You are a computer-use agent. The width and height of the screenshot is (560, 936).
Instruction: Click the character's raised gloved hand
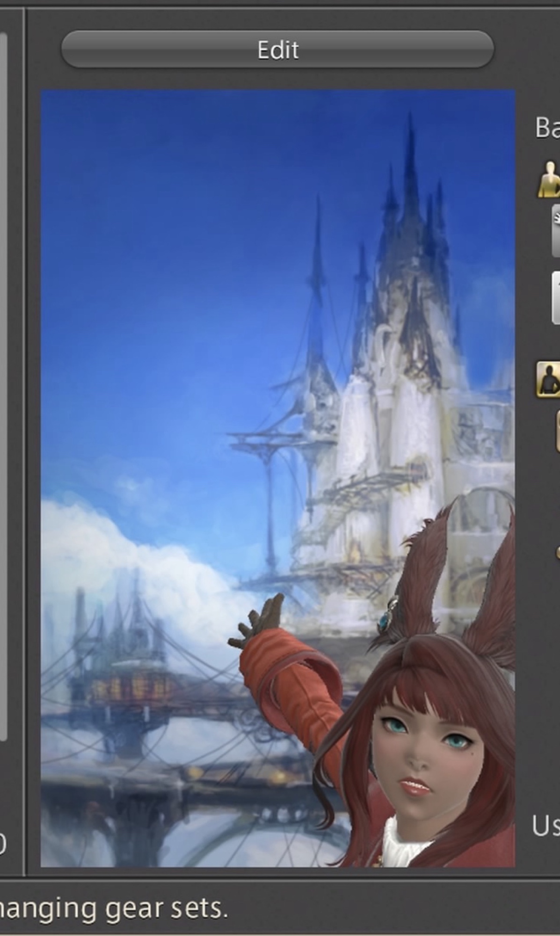tap(262, 620)
